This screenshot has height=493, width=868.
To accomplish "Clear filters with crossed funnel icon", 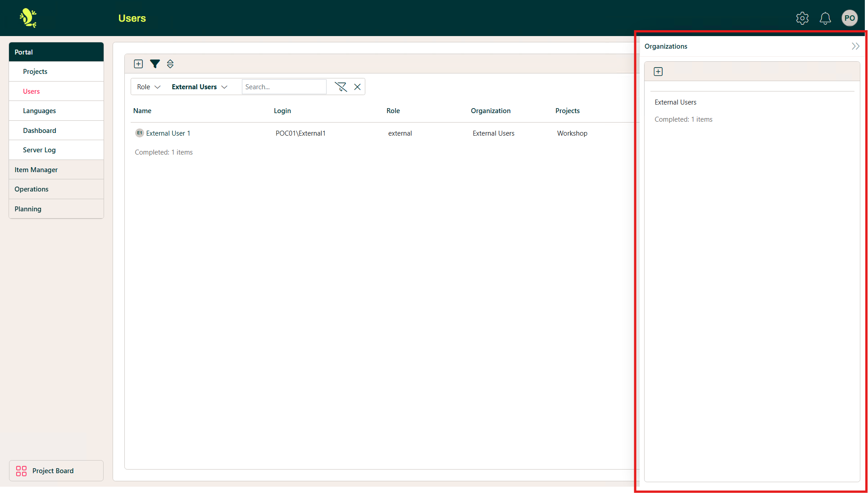I will (341, 87).
